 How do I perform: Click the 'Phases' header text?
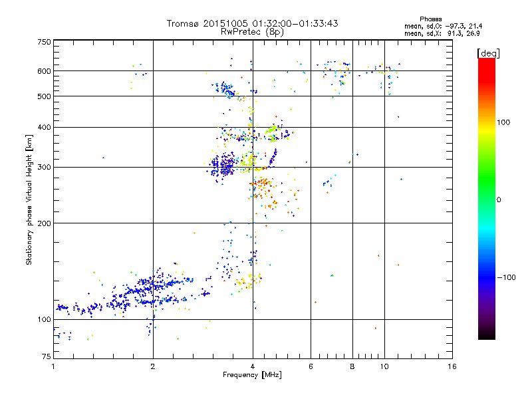tap(430, 19)
